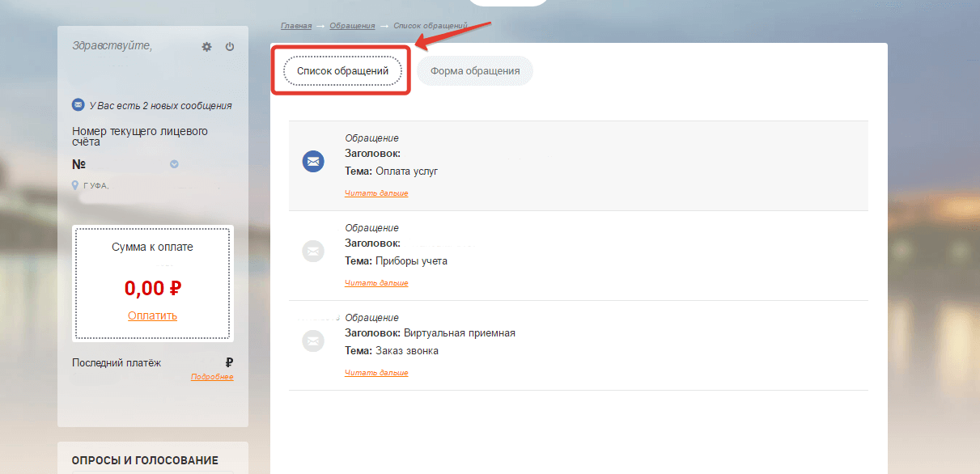Click grey envelope icon of Приборы учета message
Screen dimensions: 980x474
click(313, 251)
